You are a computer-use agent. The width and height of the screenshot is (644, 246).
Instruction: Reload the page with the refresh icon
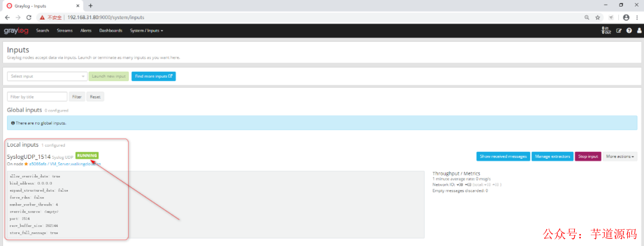click(29, 18)
